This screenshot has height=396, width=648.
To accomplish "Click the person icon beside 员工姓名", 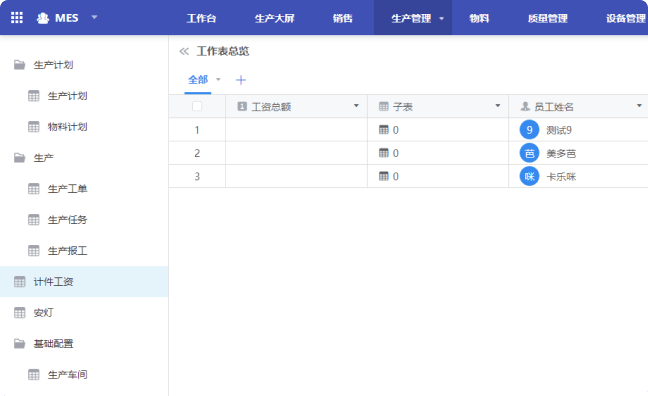I will click(525, 107).
